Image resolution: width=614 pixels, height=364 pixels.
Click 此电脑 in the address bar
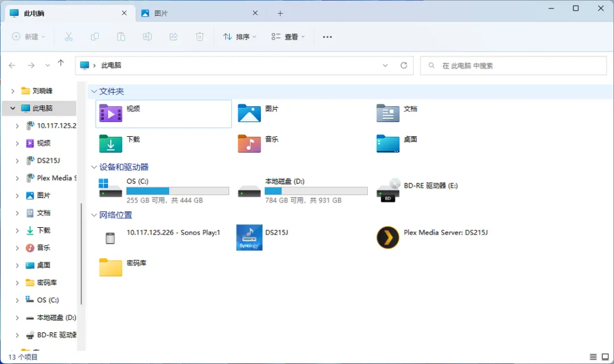[111, 65]
